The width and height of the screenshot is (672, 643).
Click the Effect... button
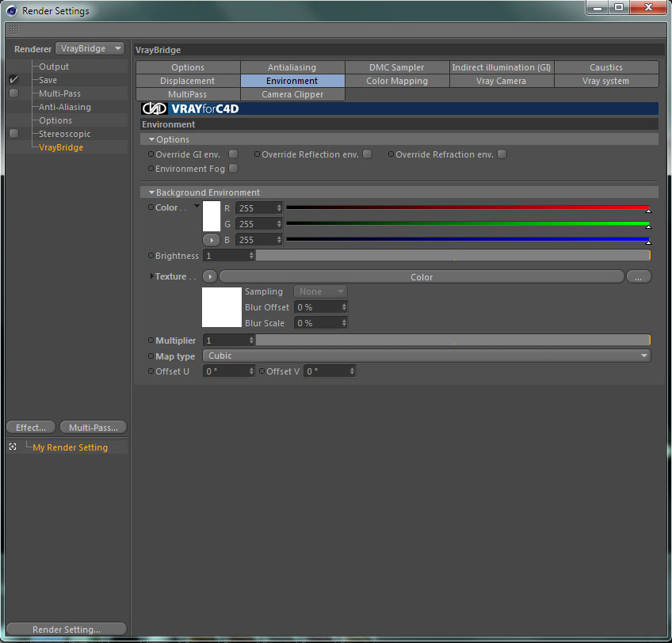point(31,427)
